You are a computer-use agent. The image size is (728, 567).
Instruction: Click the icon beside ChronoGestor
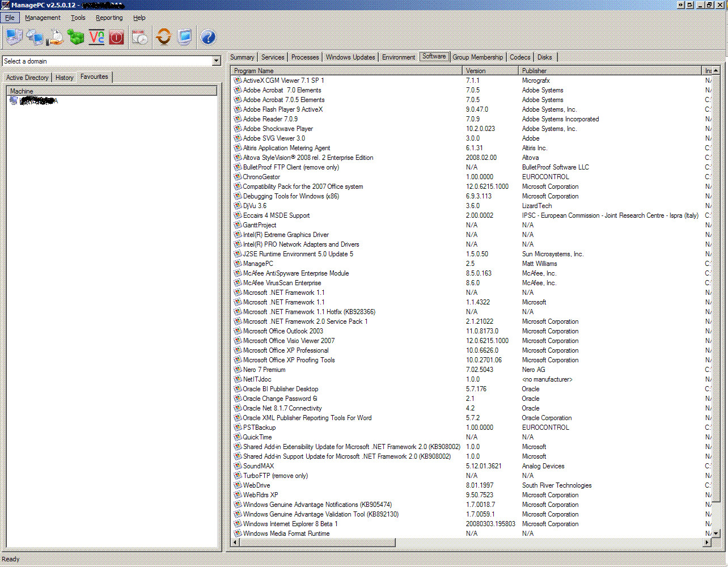pos(238,177)
